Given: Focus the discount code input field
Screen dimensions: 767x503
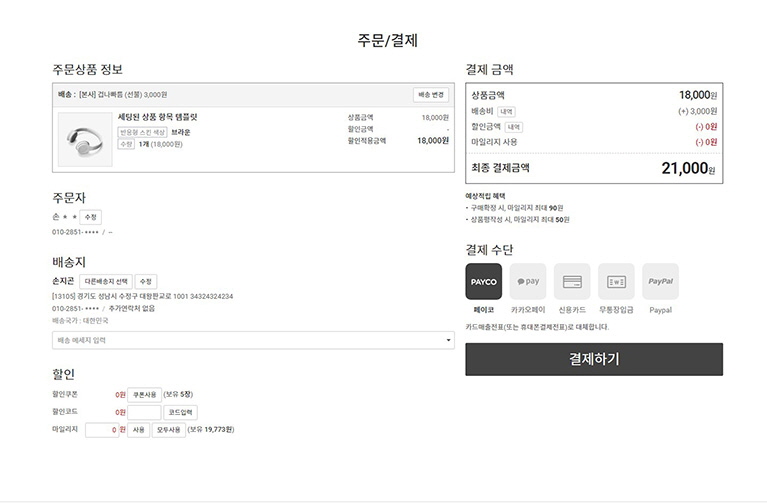Looking at the screenshot, I should pyautogui.click(x=144, y=412).
